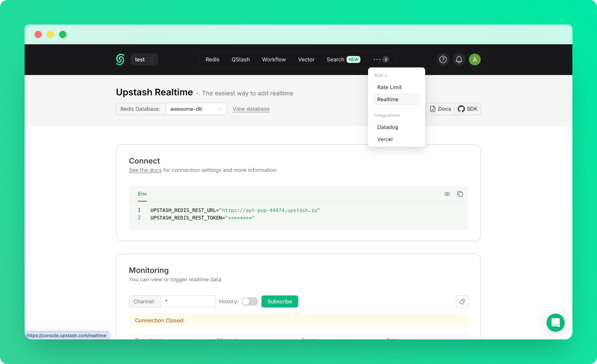
Task: Reveal token with the eye icon
Action: pos(447,194)
